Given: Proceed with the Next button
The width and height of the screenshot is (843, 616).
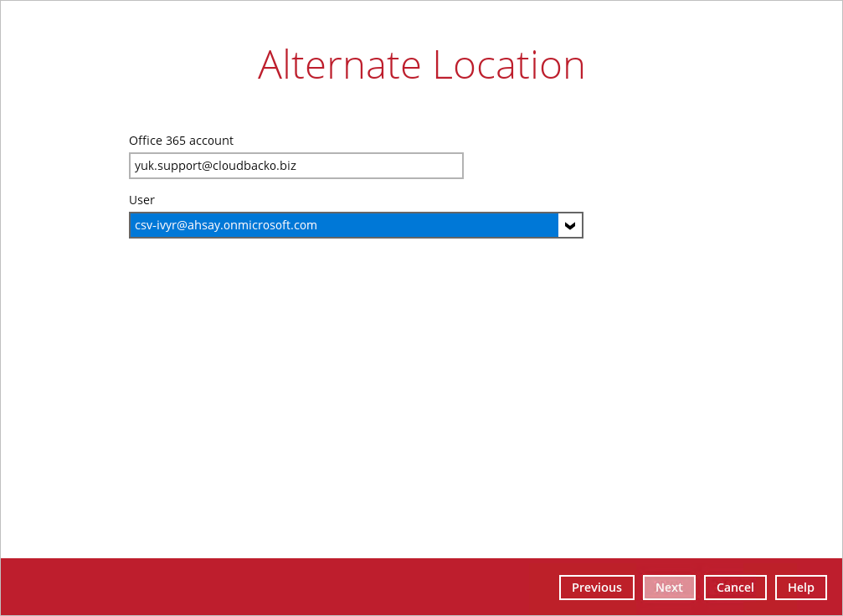Looking at the screenshot, I should [x=669, y=588].
